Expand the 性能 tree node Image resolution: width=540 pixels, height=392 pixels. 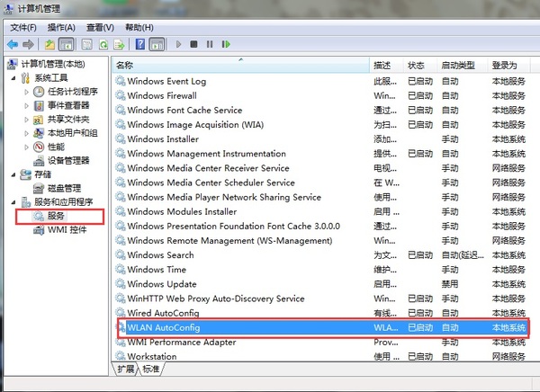(x=26, y=147)
